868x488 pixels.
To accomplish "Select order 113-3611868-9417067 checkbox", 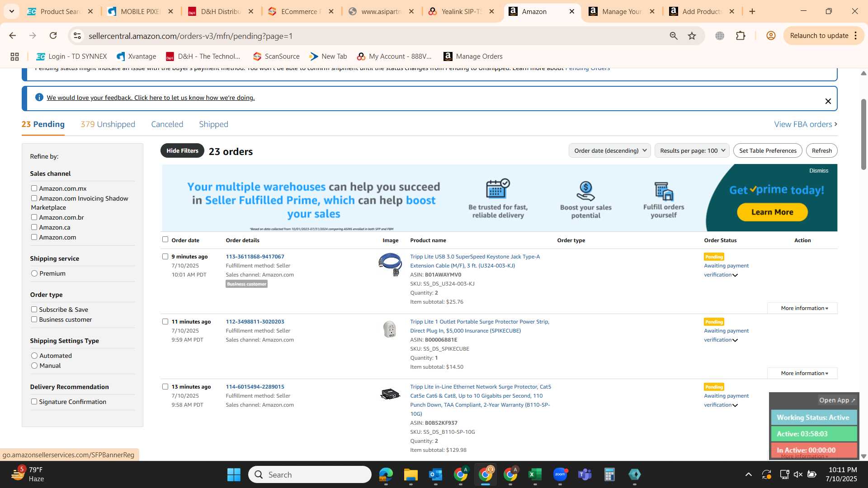I will [165, 257].
